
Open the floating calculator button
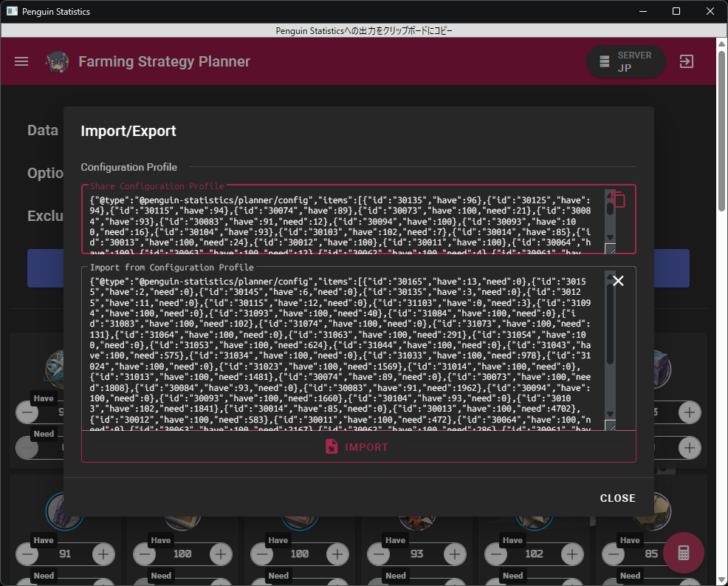click(x=684, y=553)
